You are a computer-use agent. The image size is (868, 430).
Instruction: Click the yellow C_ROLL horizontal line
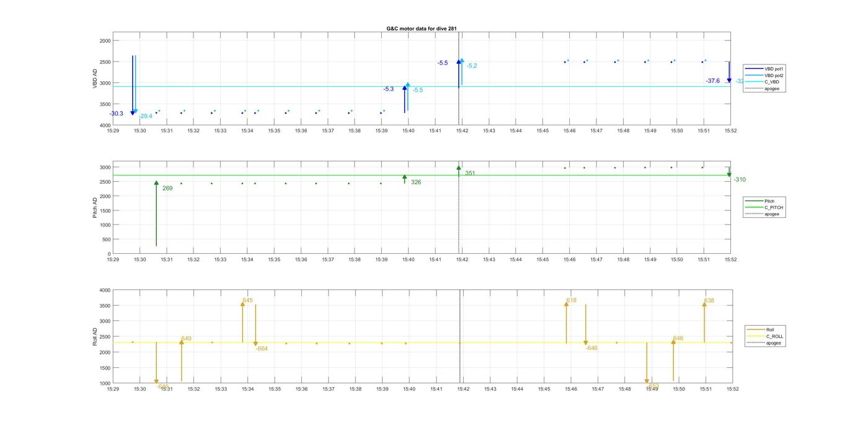pos(422,343)
